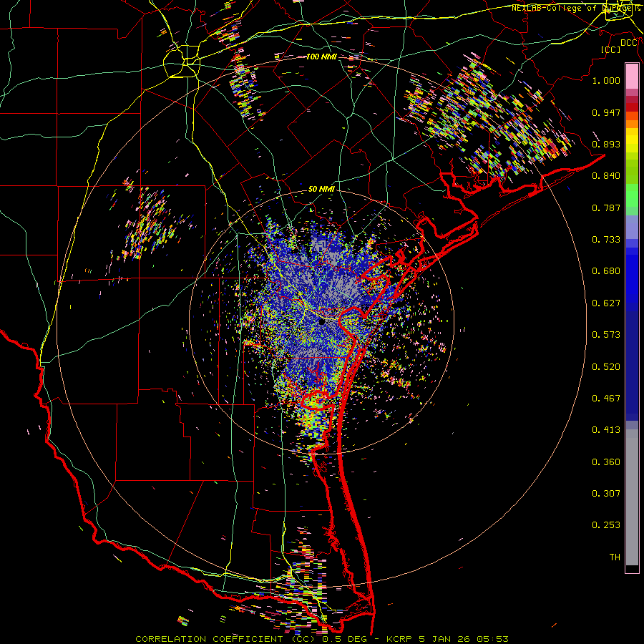Select the 0.680 scale value
Viewport: 644px width, 644px height.
606,271
